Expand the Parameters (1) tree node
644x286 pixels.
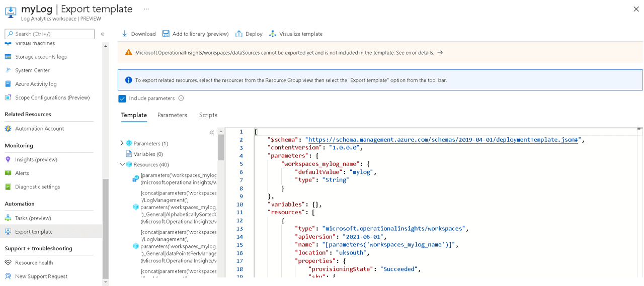coord(122,143)
